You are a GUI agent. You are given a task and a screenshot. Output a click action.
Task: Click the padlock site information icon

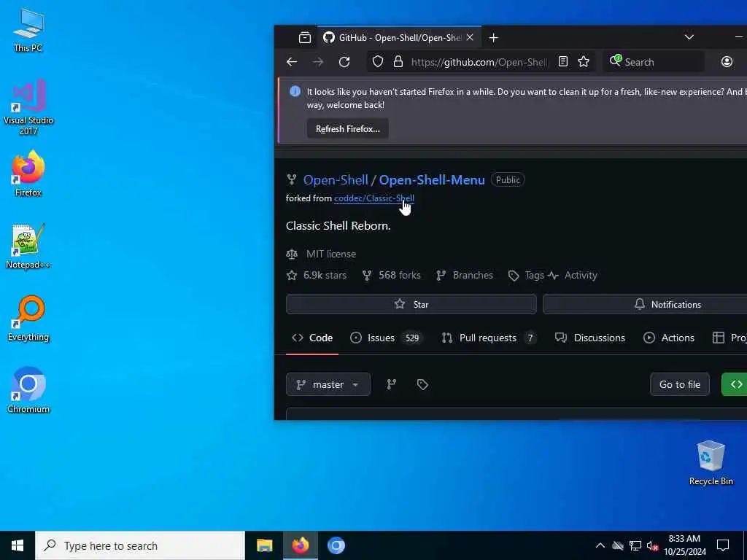[x=398, y=62]
